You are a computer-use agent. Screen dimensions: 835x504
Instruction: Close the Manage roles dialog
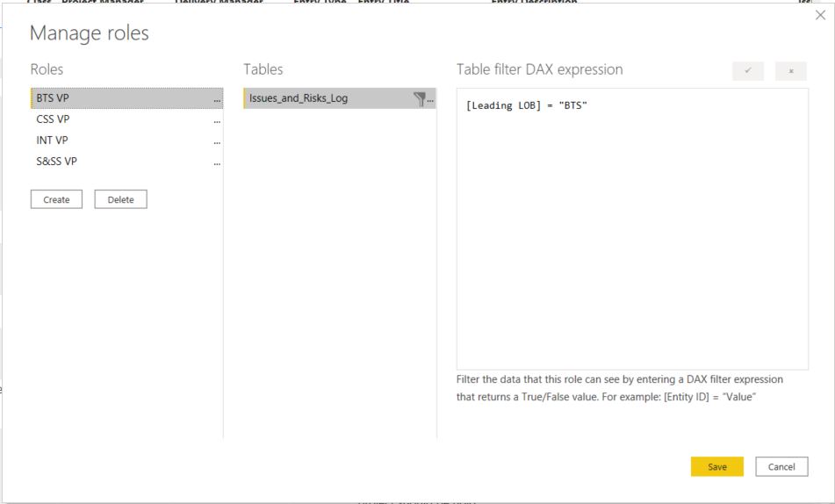pyautogui.click(x=821, y=15)
